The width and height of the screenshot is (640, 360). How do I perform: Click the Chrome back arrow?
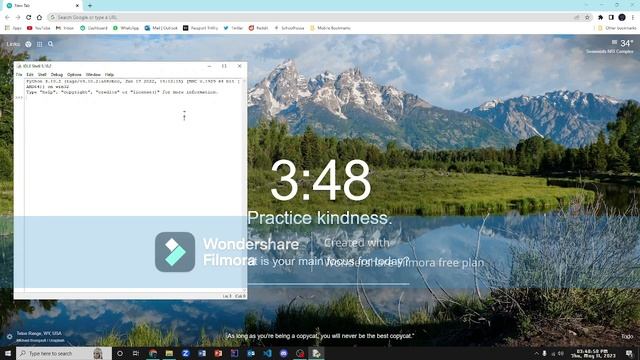pos(7,18)
